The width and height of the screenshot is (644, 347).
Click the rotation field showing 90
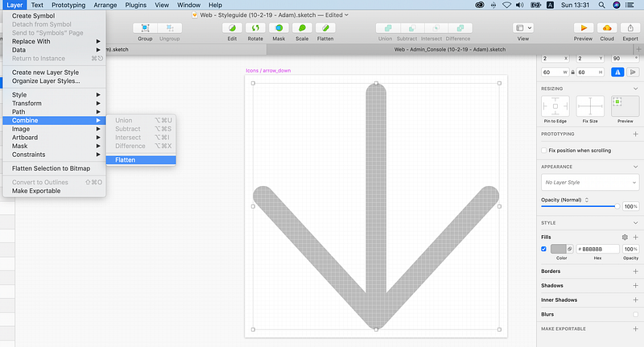(x=625, y=58)
